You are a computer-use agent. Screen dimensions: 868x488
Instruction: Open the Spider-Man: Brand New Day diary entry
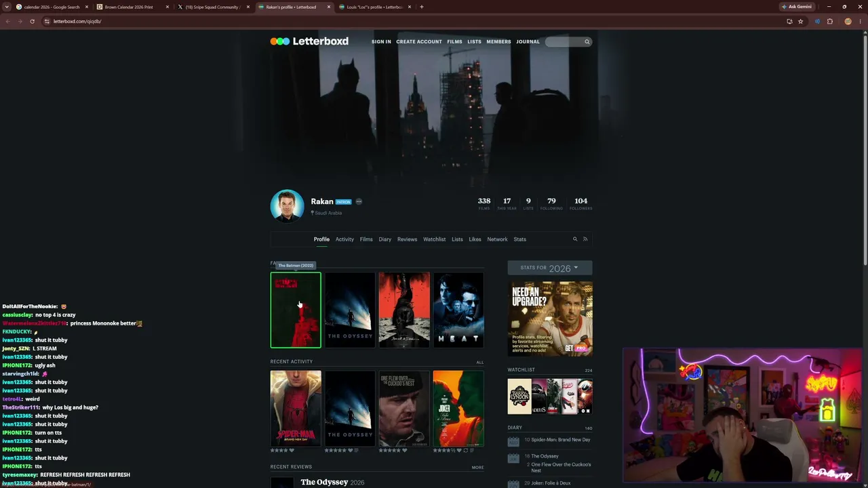(560, 440)
